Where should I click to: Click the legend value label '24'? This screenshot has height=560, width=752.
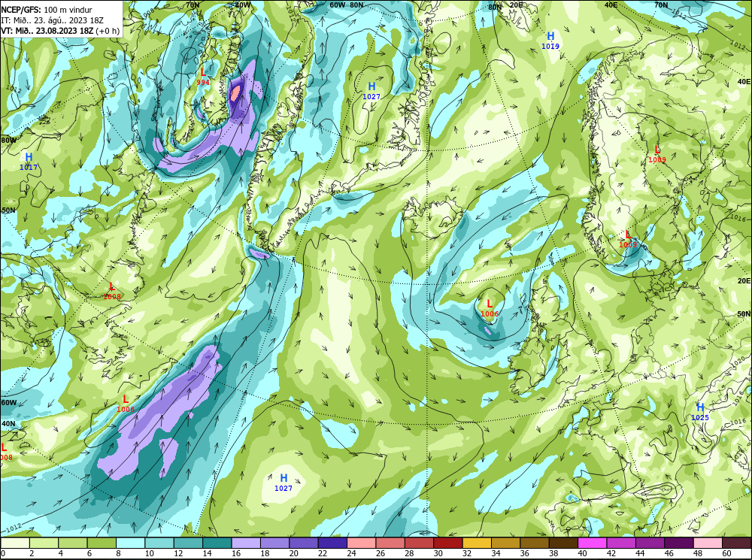tap(351, 554)
